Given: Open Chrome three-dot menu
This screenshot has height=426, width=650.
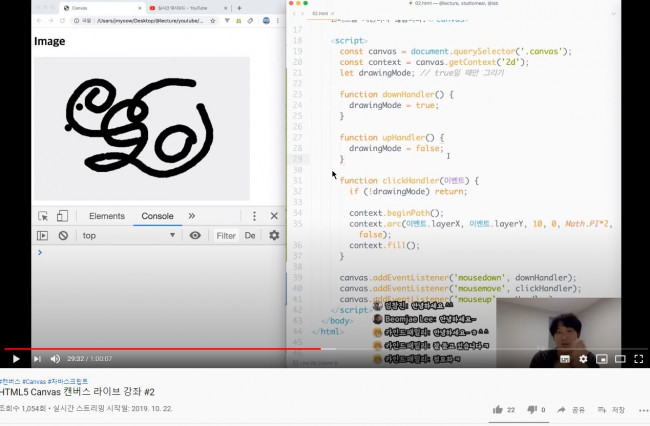Looking at the screenshot, I should 278,20.
